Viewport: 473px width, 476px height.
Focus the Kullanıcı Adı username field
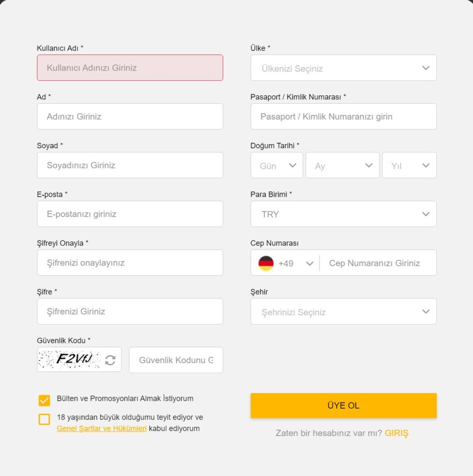click(x=130, y=68)
